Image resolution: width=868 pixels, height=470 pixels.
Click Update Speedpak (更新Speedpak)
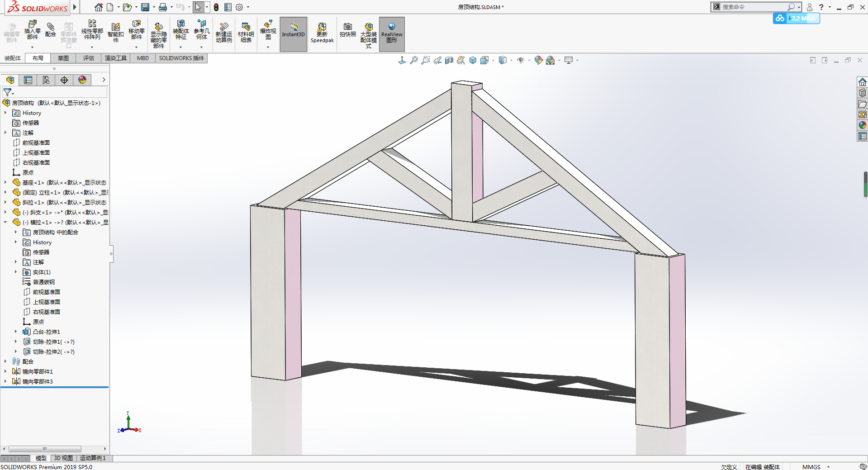click(322, 33)
